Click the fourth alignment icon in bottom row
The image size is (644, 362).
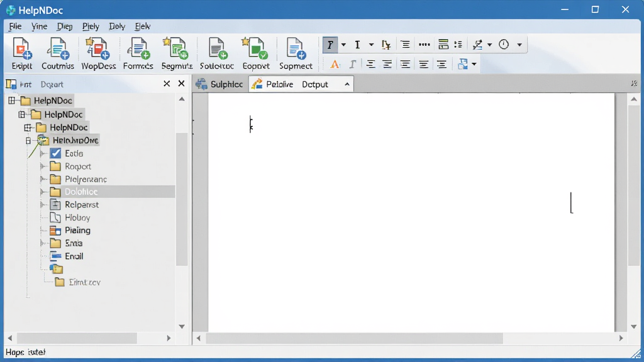click(423, 64)
